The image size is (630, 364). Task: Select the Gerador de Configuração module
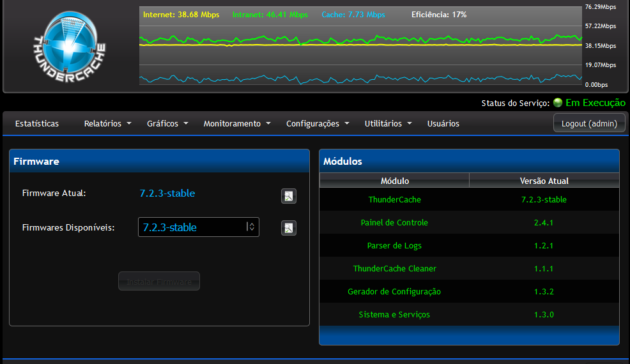394,292
